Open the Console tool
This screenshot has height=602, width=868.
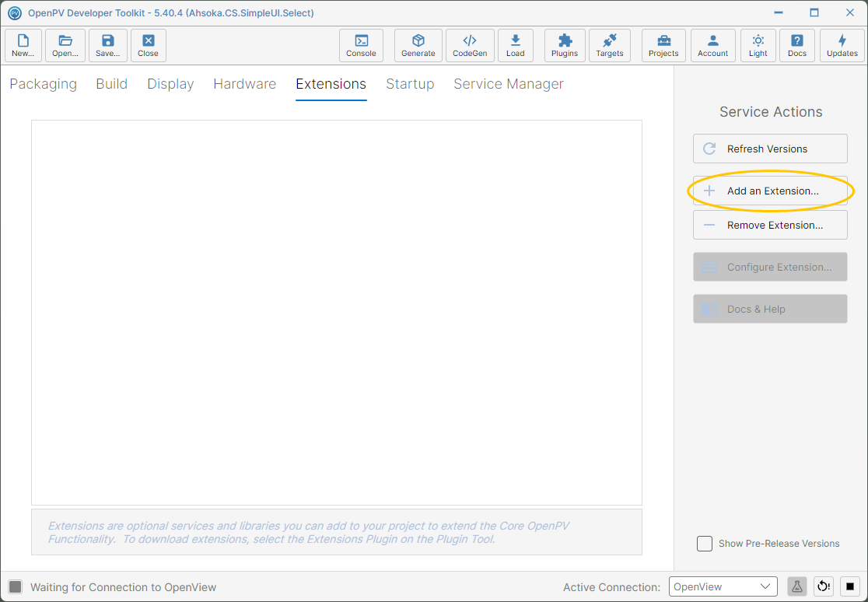click(361, 45)
